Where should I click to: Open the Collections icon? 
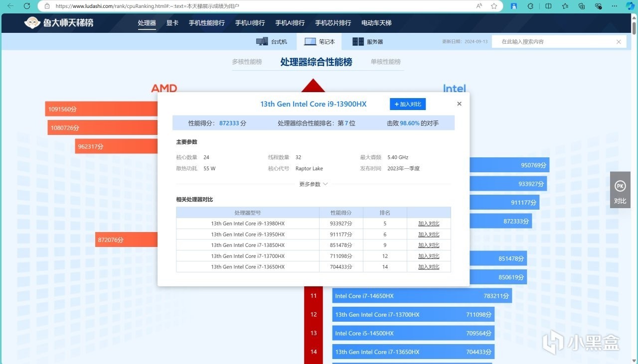point(582,6)
